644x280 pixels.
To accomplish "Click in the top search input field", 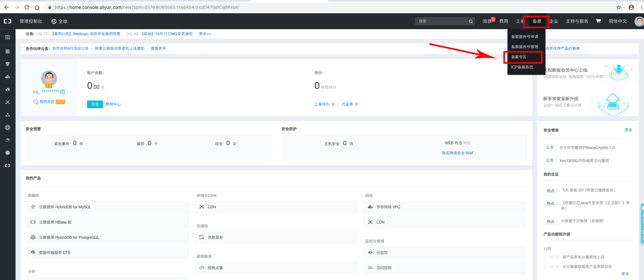I will 441,21.
